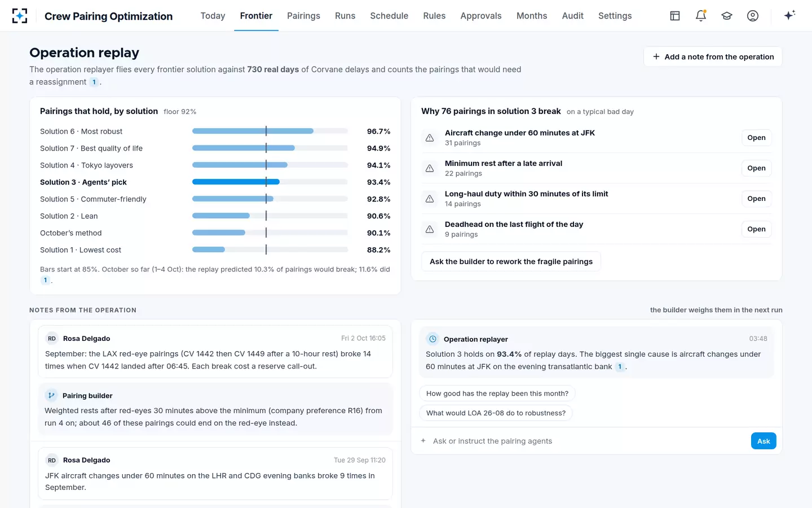Click the sparkle icon in the ask field
The height and width of the screenshot is (508, 812).
(x=423, y=441)
